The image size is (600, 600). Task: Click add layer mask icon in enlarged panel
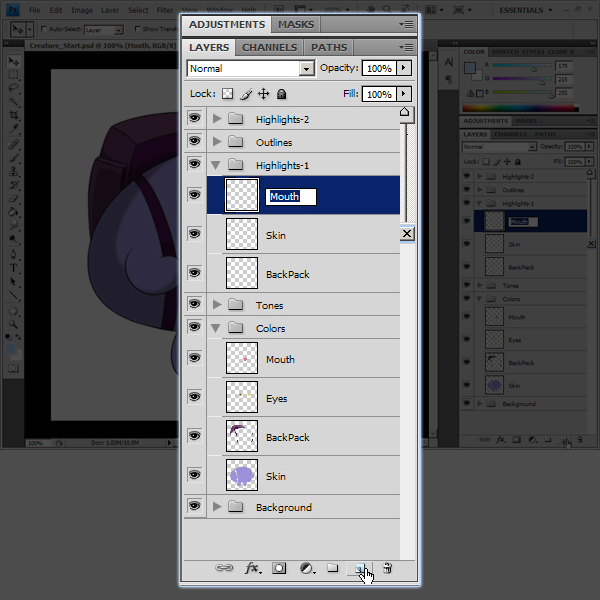(x=279, y=568)
